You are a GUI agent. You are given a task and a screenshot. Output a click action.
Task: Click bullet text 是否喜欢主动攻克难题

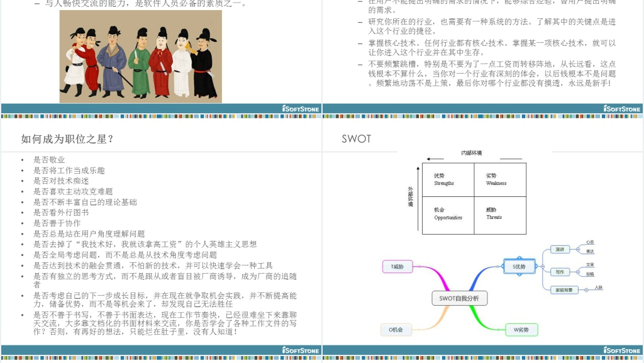coord(73,191)
